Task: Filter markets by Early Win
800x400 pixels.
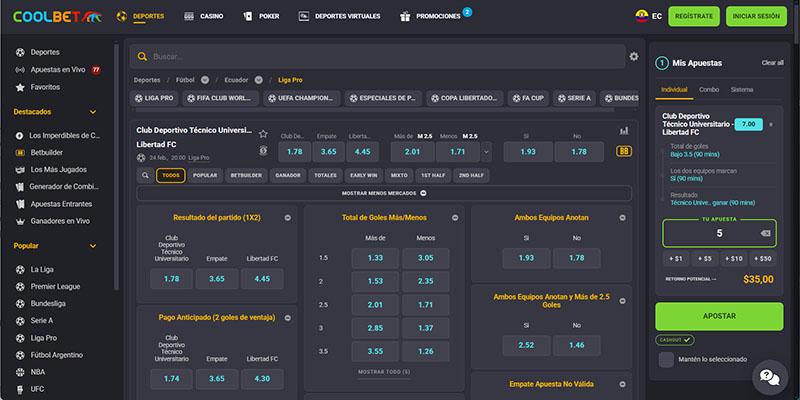Action: pyautogui.click(x=364, y=176)
